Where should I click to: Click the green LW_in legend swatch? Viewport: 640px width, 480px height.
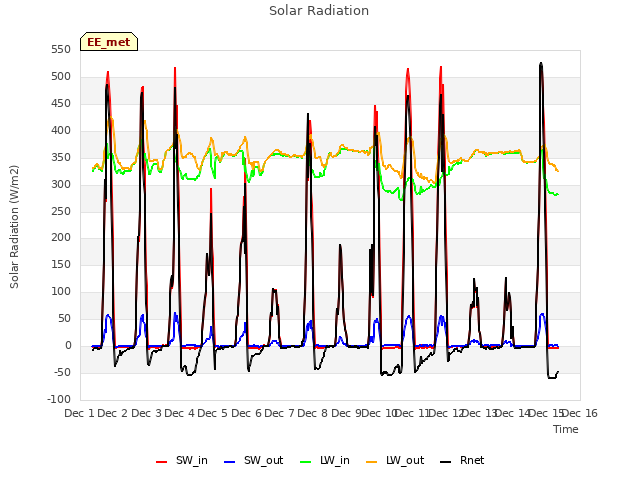point(306,462)
